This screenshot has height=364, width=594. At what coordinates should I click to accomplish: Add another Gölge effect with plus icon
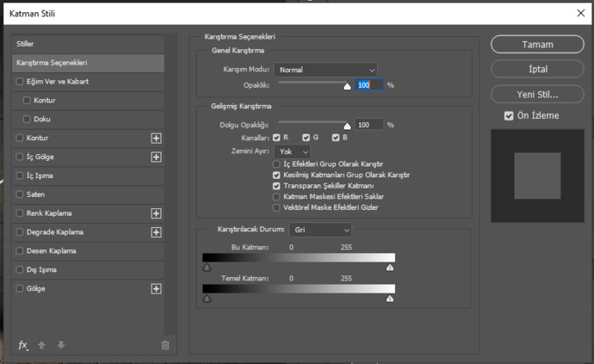(156, 288)
